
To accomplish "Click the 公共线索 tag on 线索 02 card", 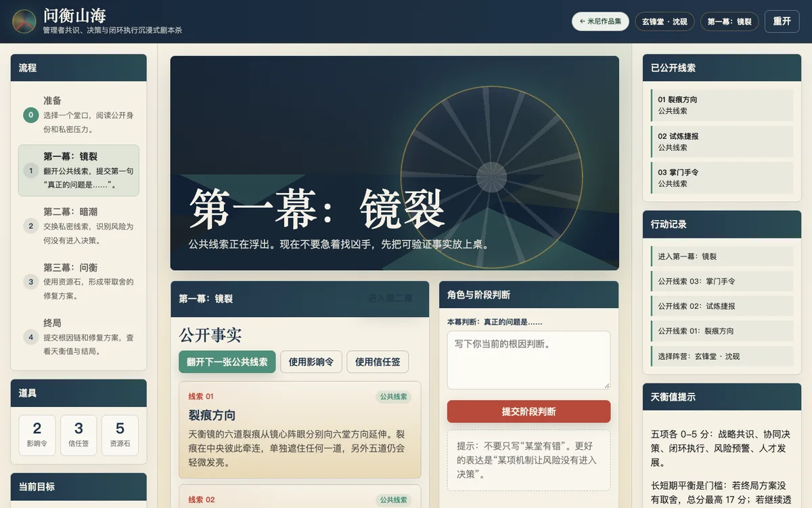I will click(393, 500).
